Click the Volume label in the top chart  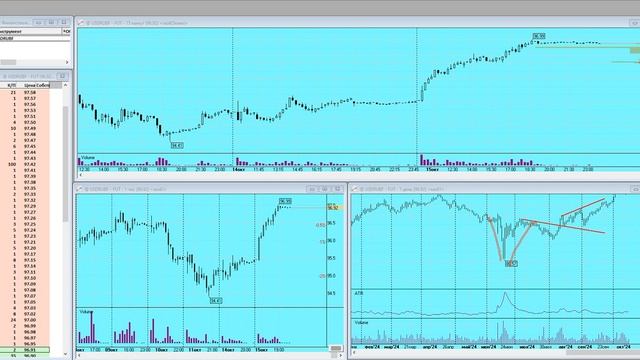tap(88, 158)
